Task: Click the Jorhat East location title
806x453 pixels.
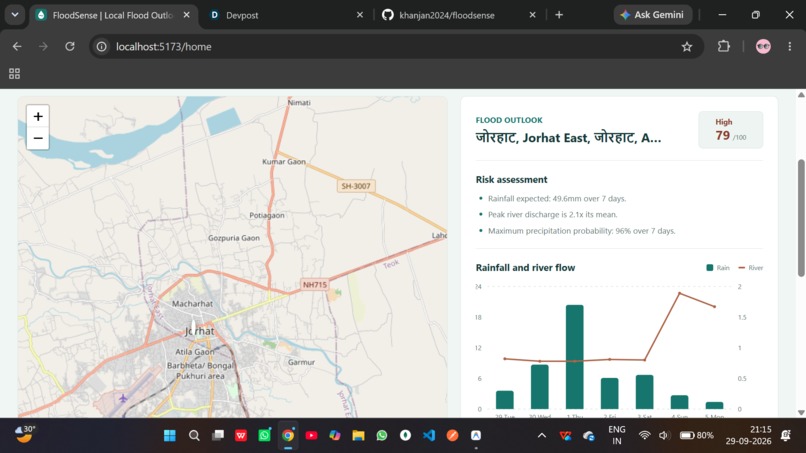Action: click(x=568, y=138)
